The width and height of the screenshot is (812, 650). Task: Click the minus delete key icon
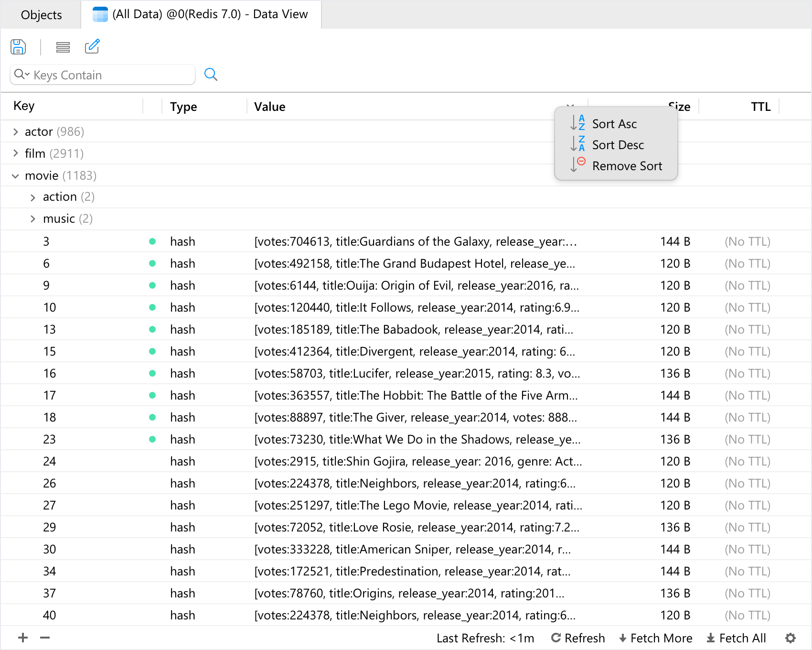[x=45, y=638]
